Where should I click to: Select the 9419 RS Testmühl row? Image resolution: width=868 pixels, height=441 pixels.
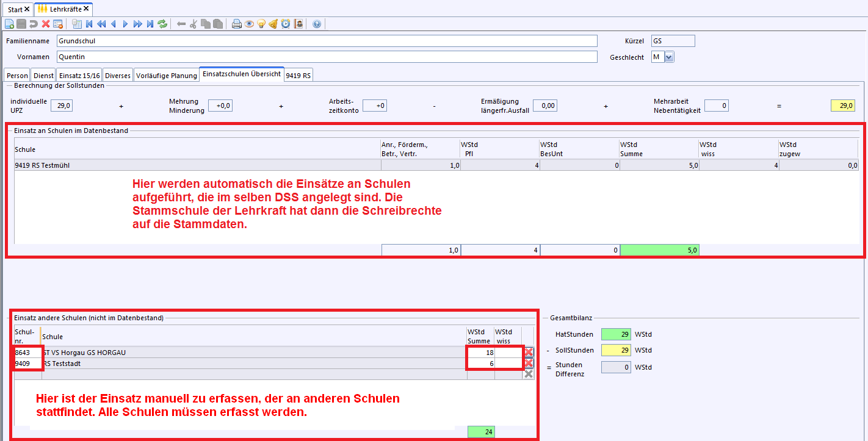(436, 165)
